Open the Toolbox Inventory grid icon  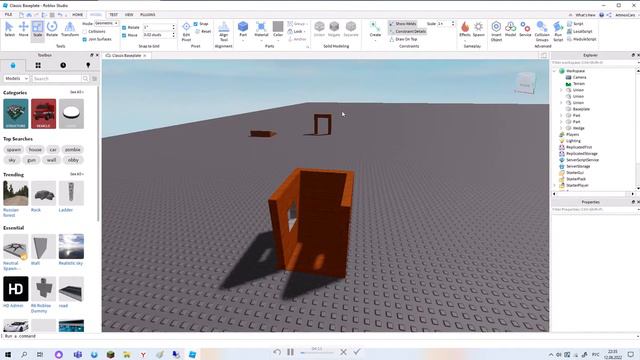(x=38, y=65)
